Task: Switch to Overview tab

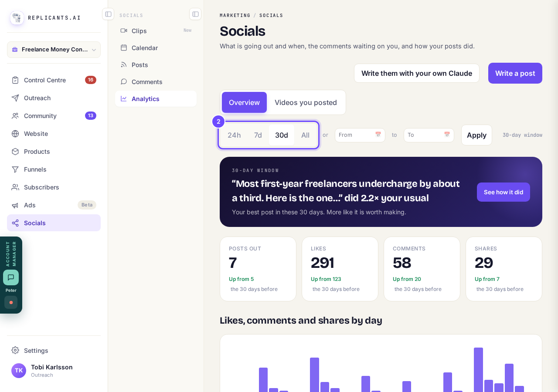Action: click(x=244, y=102)
